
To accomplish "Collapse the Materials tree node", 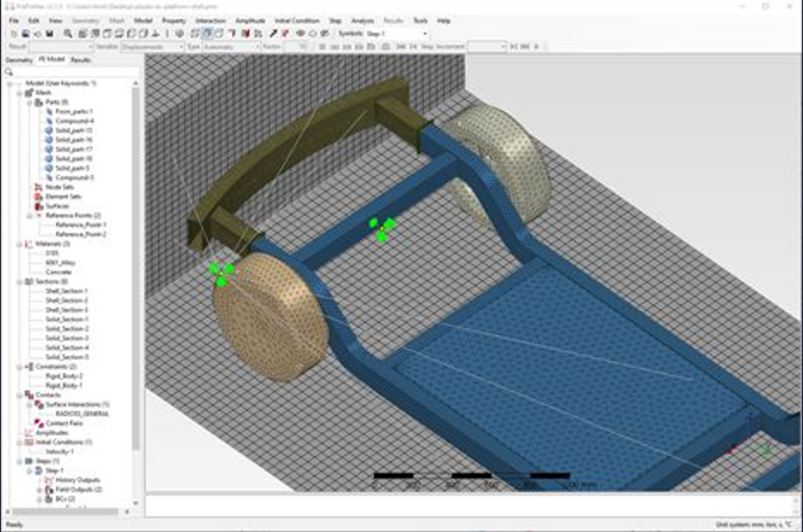I will click(20, 244).
